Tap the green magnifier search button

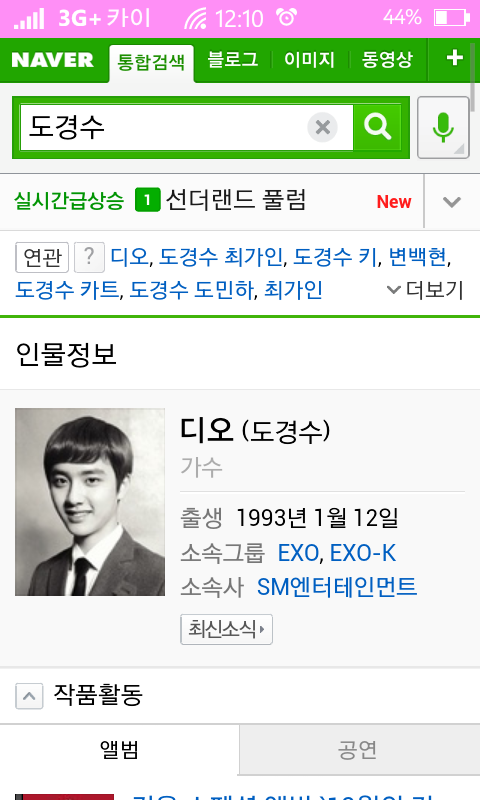[377, 127]
